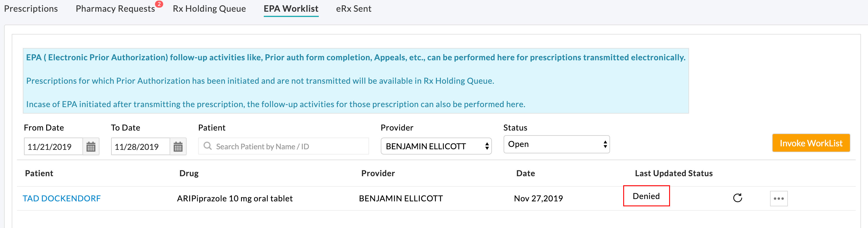Click the To Date input field

click(x=140, y=147)
